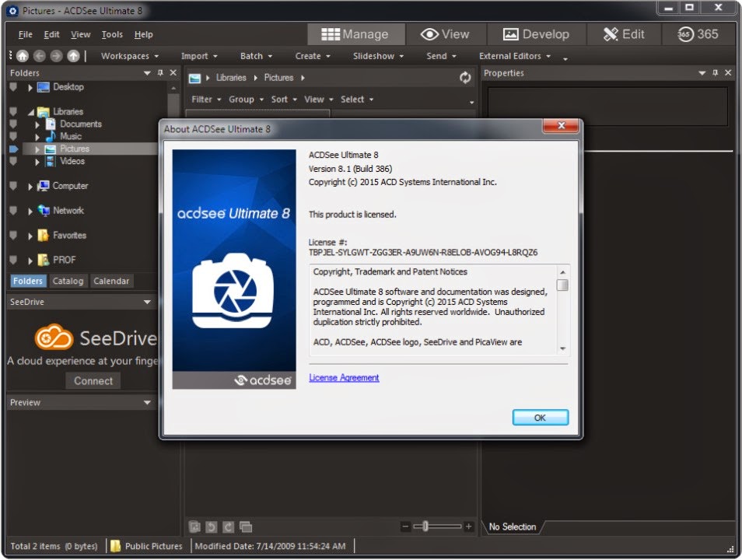Click the compare images icon in bottom toolbar
Viewport: 742px width, 560px height.
click(x=246, y=527)
